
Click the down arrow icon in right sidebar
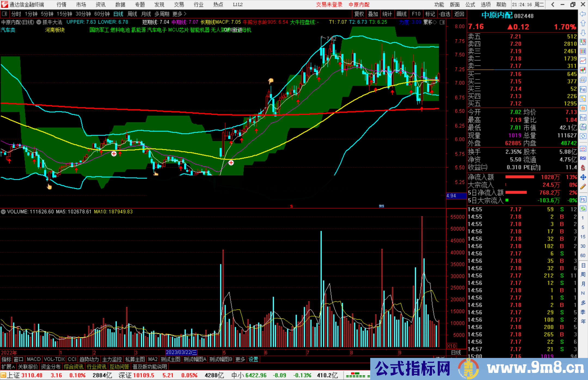(583, 33)
